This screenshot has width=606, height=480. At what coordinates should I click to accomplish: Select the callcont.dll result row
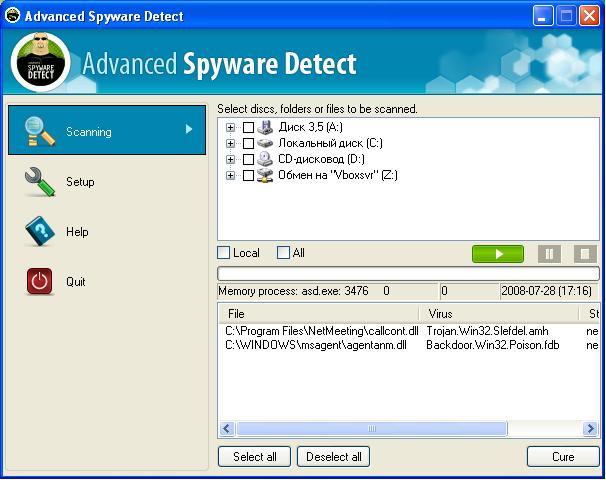click(409, 331)
